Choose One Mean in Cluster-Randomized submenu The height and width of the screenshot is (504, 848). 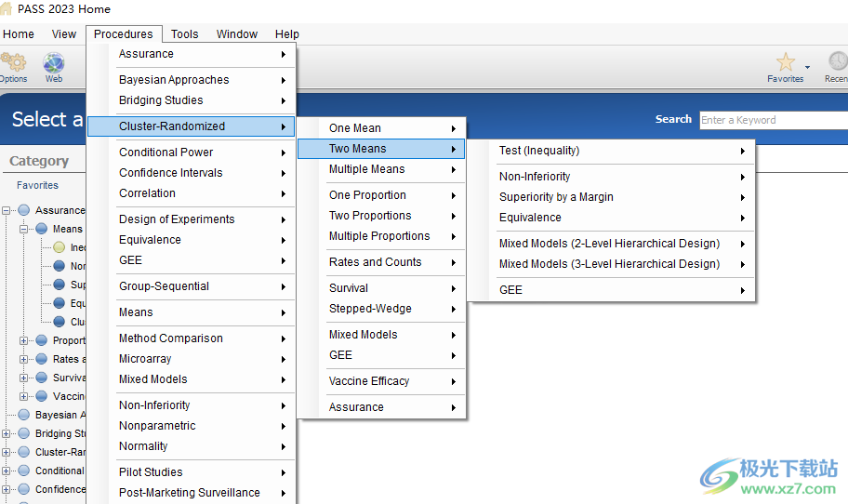tap(381, 128)
